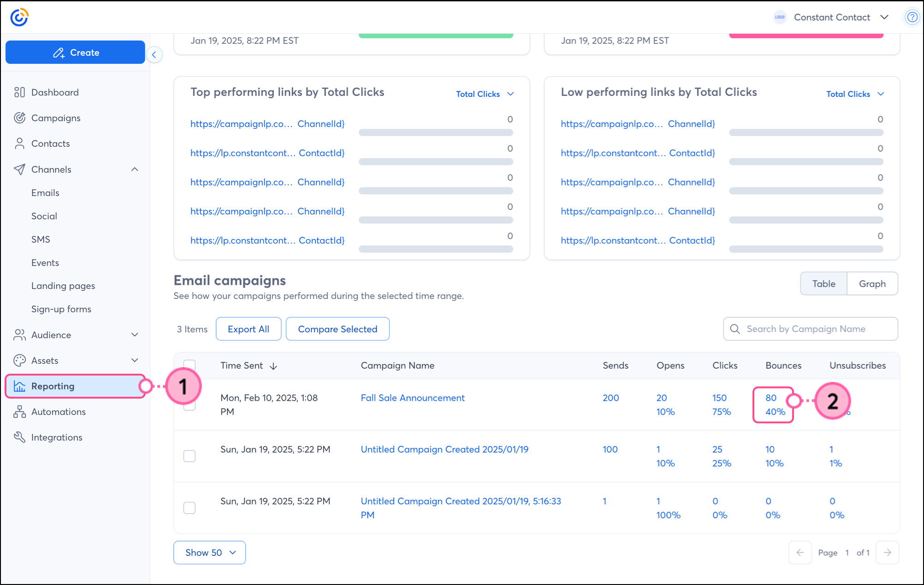The height and width of the screenshot is (585, 924).
Task: Switch to the Graph view tab
Action: pyautogui.click(x=871, y=284)
